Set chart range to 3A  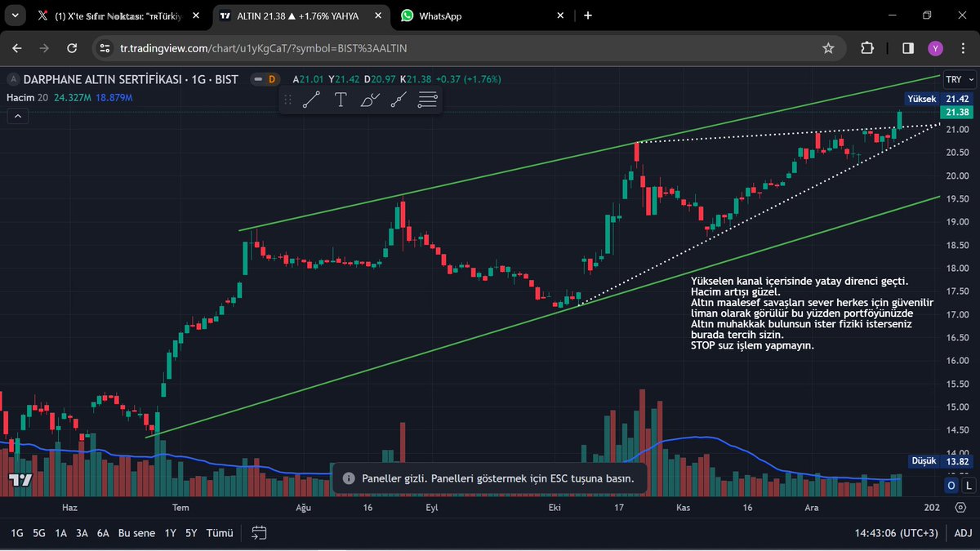pyautogui.click(x=82, y=533)
